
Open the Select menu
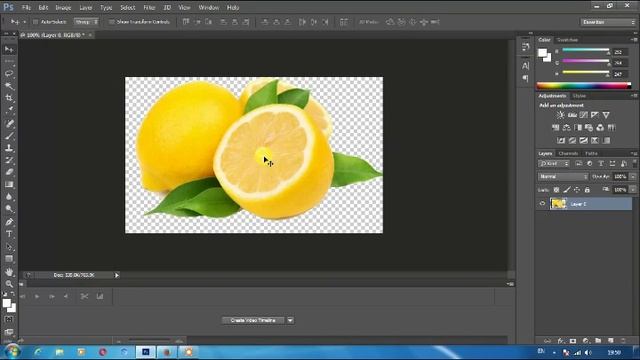(x=127, y=8)
